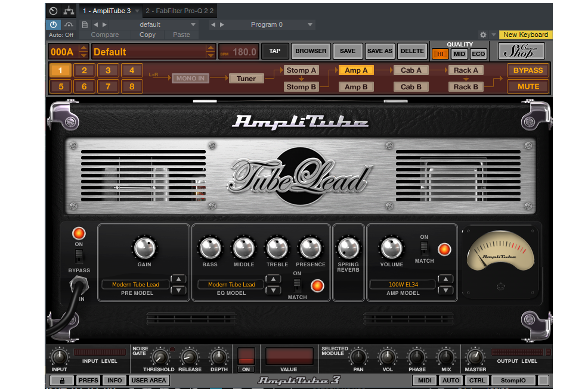Image resolution: width=588 pixels, height=389 pixels.
Task: Select Rack B in the signal chain
Action: click(x=466, y=87)
